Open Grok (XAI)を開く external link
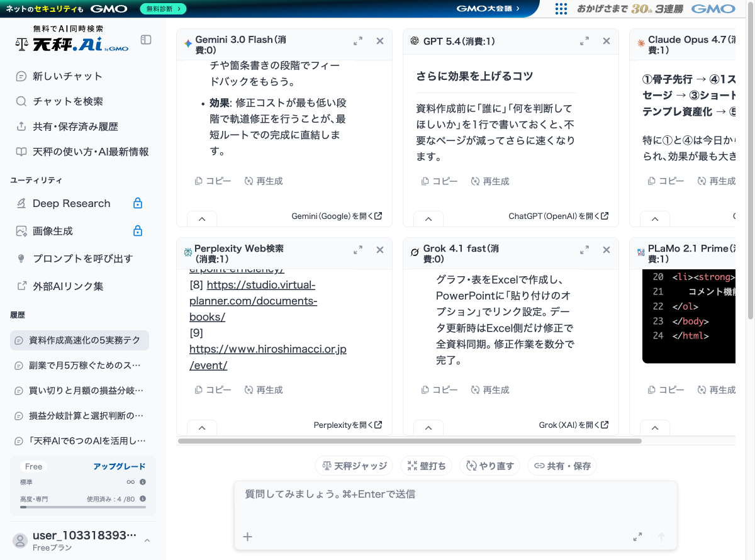755x560 pixels. (x=574, y=425)
